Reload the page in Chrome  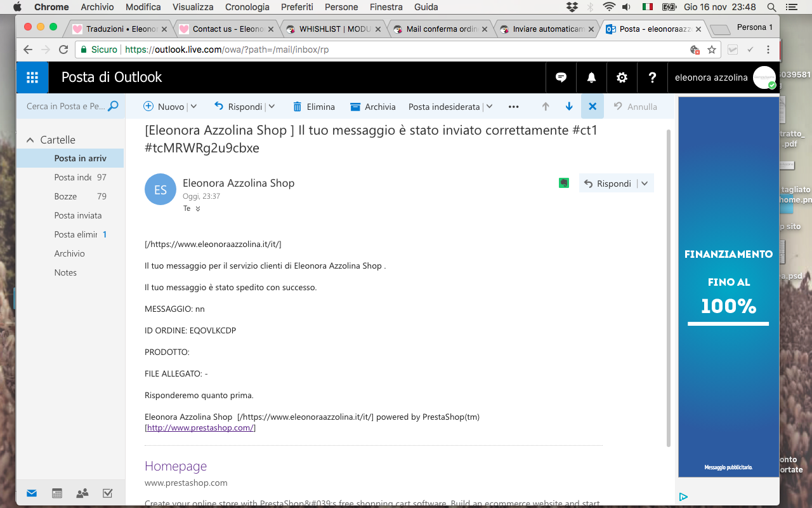(63, 50)
